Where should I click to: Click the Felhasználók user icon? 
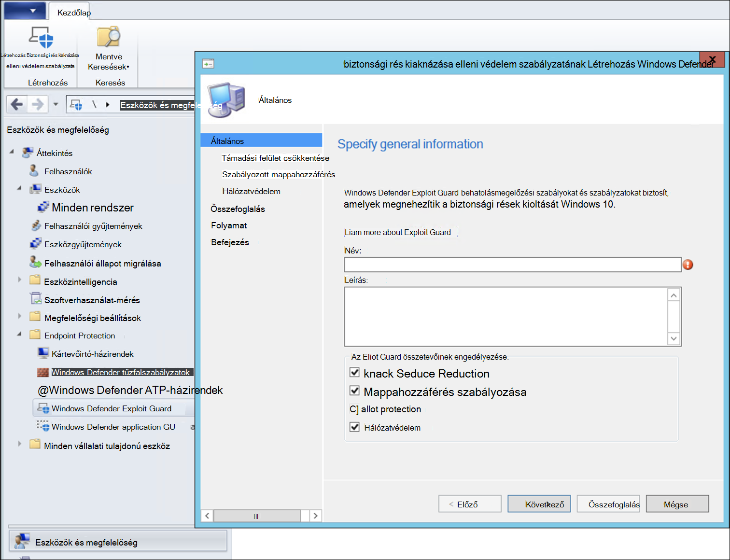pos(34,171)
